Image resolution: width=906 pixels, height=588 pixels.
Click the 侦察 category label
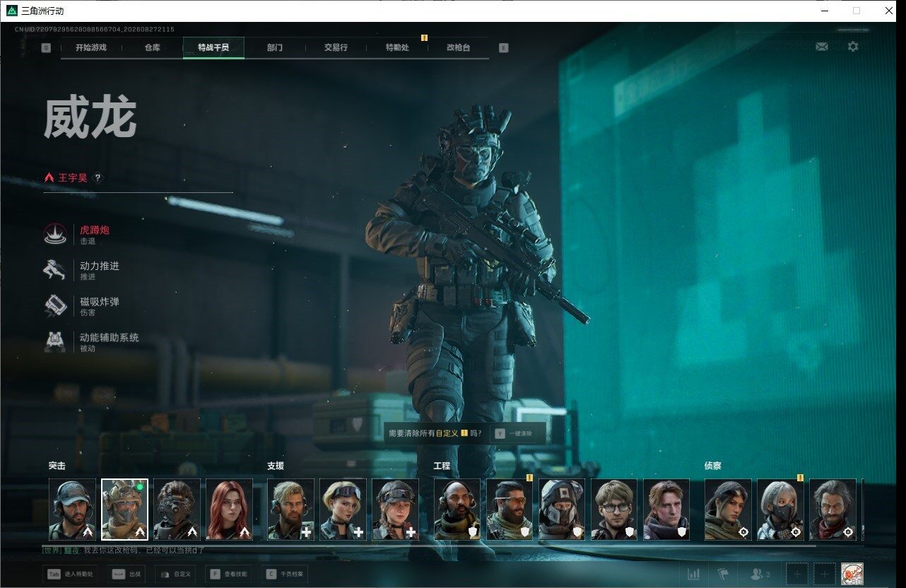click(x=713, y=466)
